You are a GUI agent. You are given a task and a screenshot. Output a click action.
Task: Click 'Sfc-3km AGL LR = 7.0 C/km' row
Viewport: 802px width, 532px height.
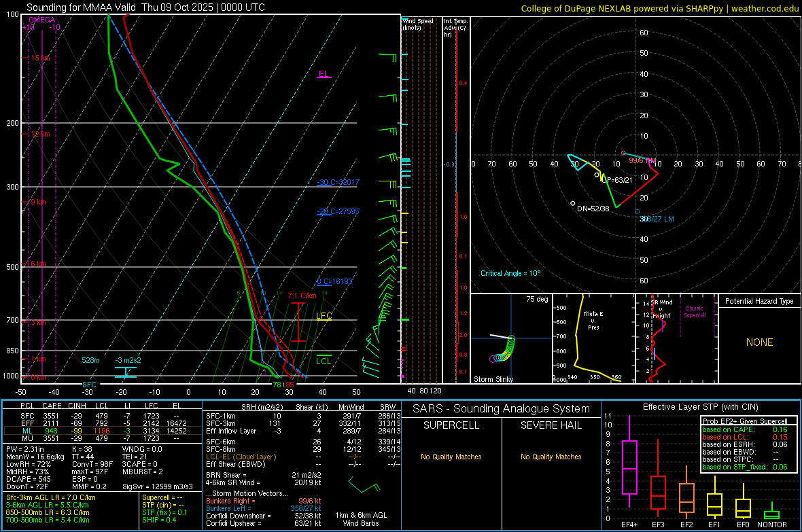pos(51,498)
